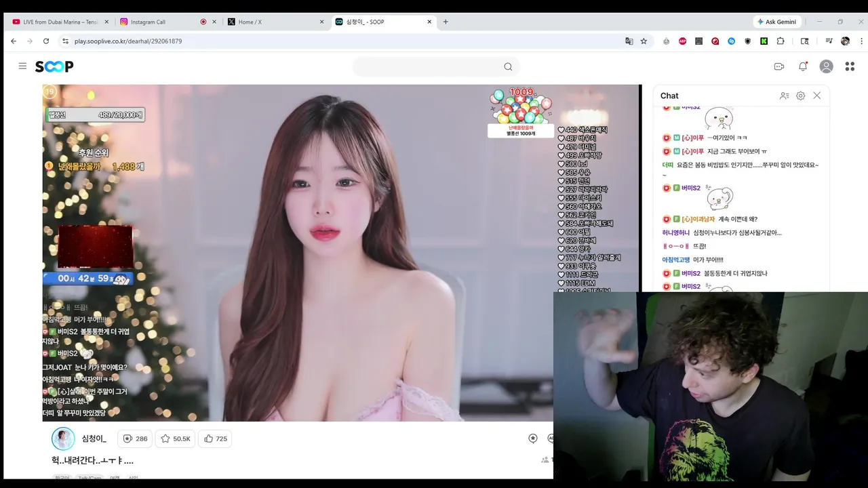Close the Chat panel

point(817,96)
